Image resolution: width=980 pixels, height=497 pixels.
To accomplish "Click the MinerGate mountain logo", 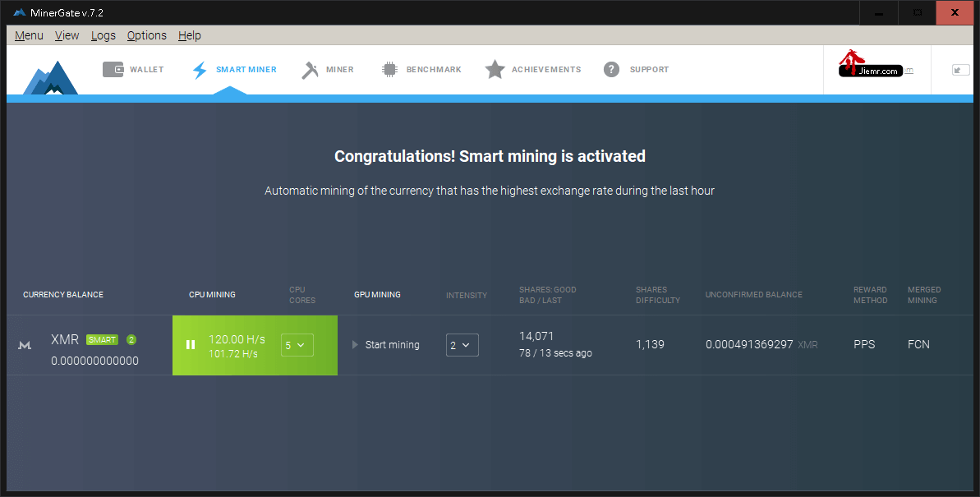I will (51, 77).
